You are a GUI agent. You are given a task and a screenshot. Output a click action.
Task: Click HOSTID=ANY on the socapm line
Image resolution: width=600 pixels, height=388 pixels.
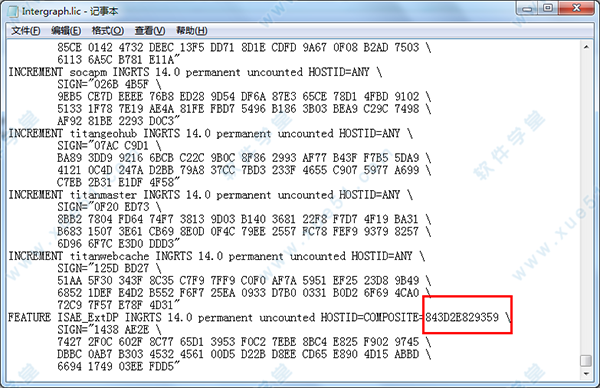(339, 72)
